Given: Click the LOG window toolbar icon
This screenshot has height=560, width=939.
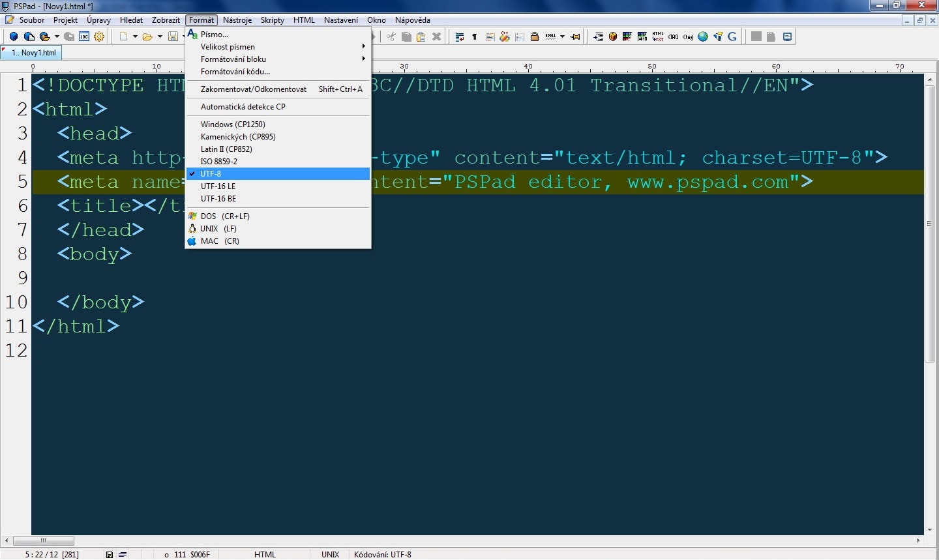Looking at the screenshot, I should 84,37.
